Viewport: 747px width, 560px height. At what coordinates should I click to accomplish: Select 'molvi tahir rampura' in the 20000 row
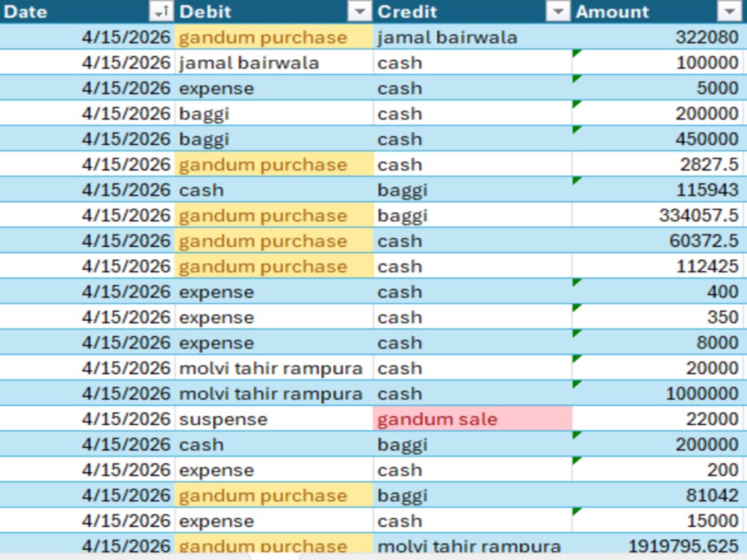tap(274, 368)
